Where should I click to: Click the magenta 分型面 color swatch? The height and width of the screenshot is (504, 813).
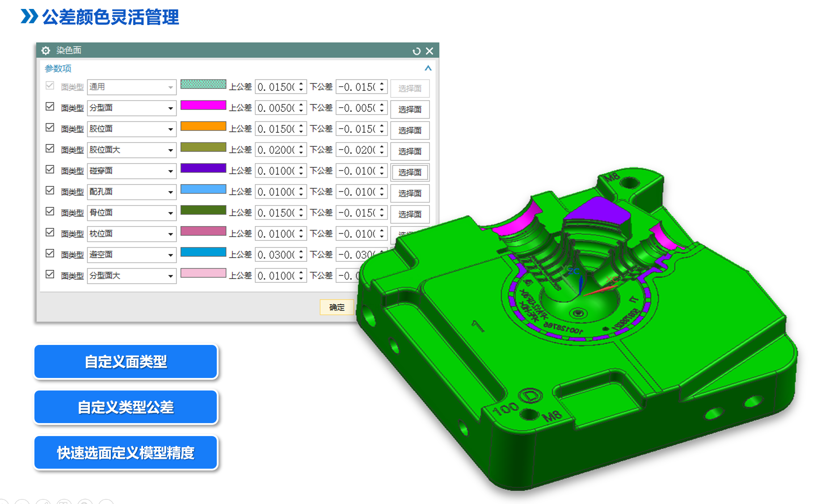(203, 105)
